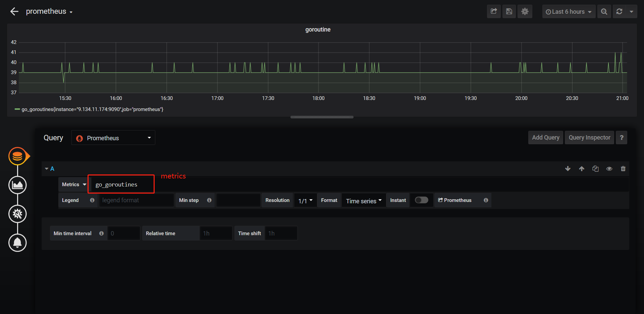The width and height of the screenshot is (644, 314).
Task: Open Resolution 1/1 dropdown
Action: [x=305, y=200]
